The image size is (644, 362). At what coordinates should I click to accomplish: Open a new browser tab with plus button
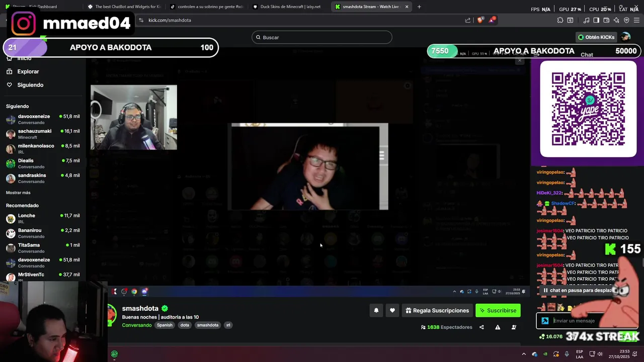419,7
